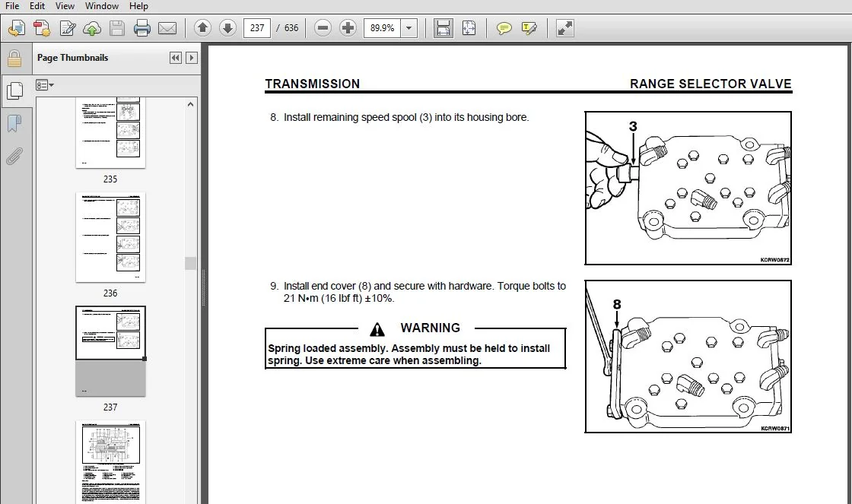The height and width of the screenshot is (504, 852).
Task: Click the zoom in plus button
Action: pos(348,27)
